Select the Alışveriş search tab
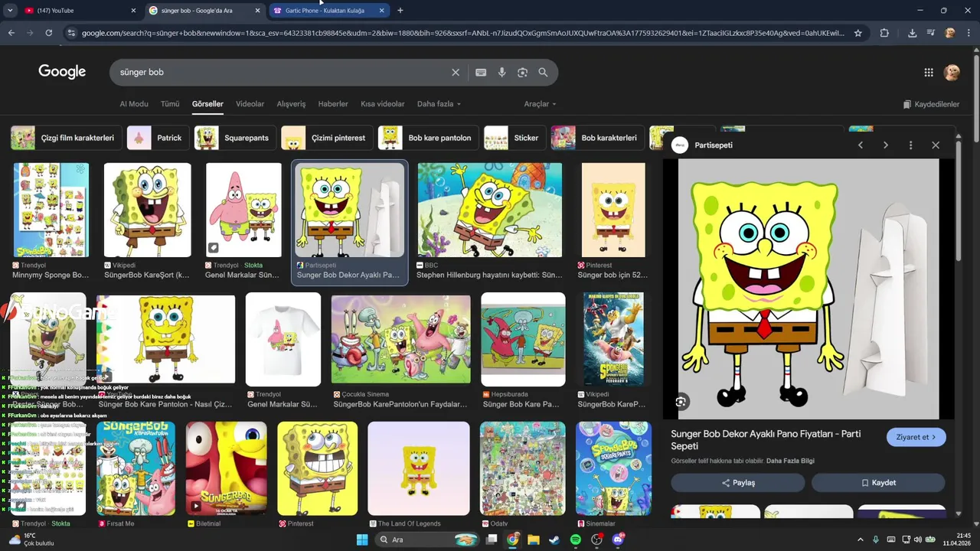 click(291, 104)
